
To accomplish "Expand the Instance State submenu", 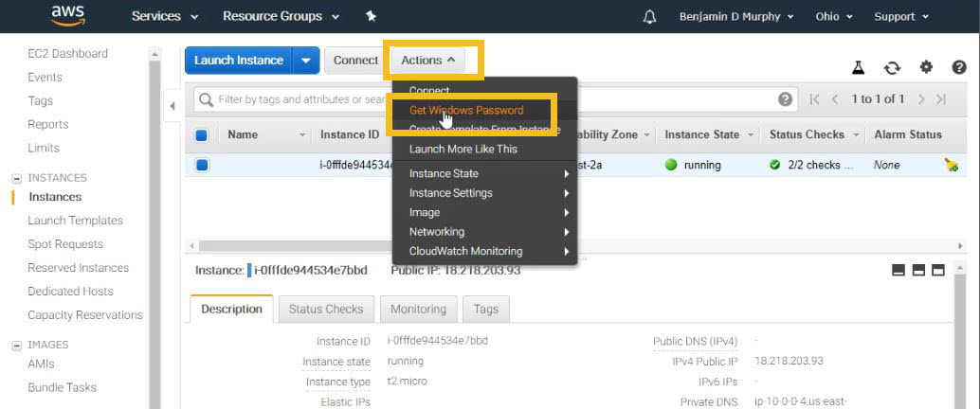I will 484,173.
